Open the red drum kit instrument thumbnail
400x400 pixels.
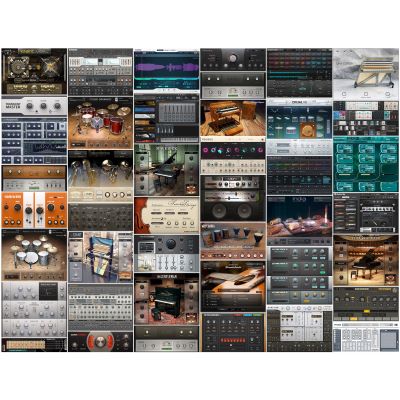(x=100, y=123)
